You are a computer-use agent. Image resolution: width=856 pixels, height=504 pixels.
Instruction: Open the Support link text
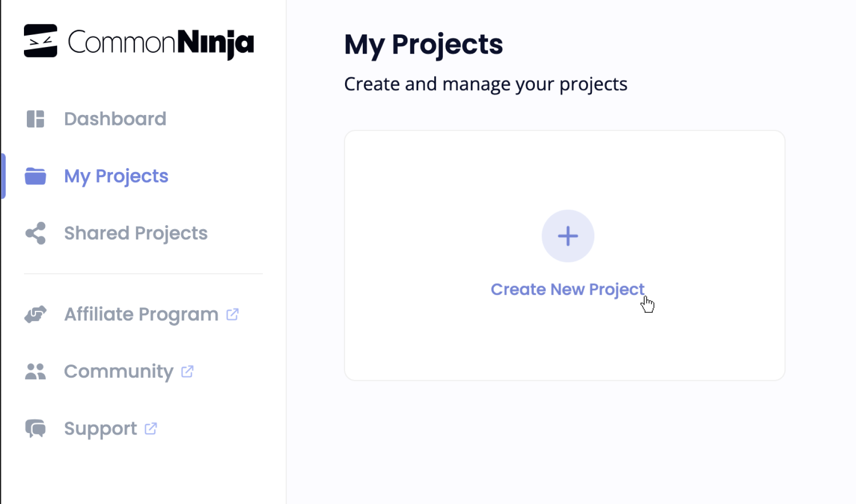(100, 428)
